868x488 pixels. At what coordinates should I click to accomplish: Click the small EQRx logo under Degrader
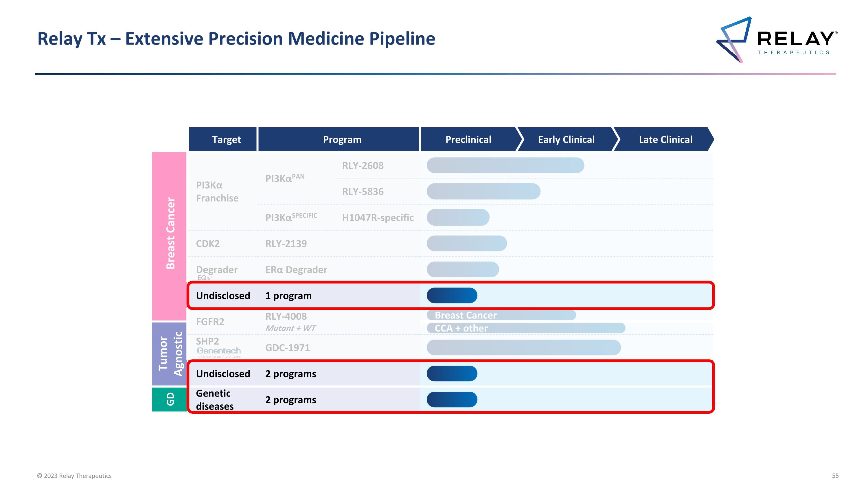[x=204, y=278]
